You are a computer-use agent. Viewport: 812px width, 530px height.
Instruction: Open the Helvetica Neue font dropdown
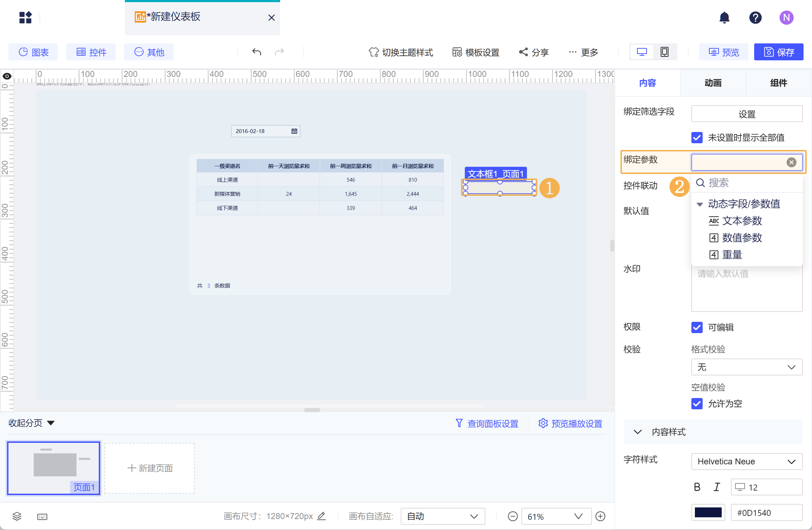coord(746,462)
